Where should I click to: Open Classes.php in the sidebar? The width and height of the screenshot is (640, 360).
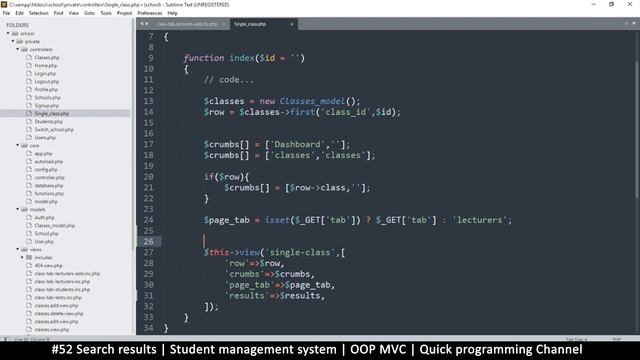[47, 58]
